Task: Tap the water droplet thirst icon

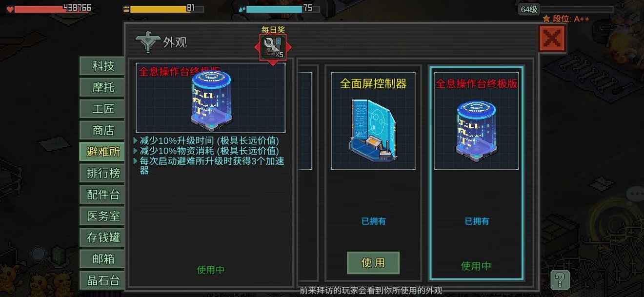Action: [242, 9]
